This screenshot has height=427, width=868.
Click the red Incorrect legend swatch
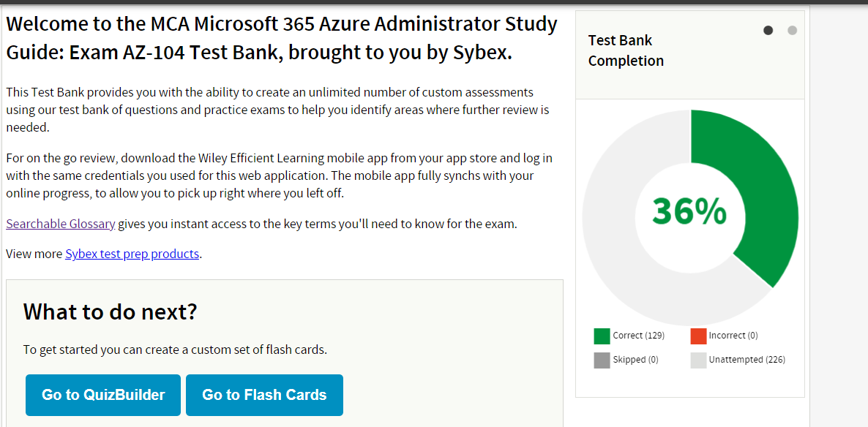[x=698, y=336]
